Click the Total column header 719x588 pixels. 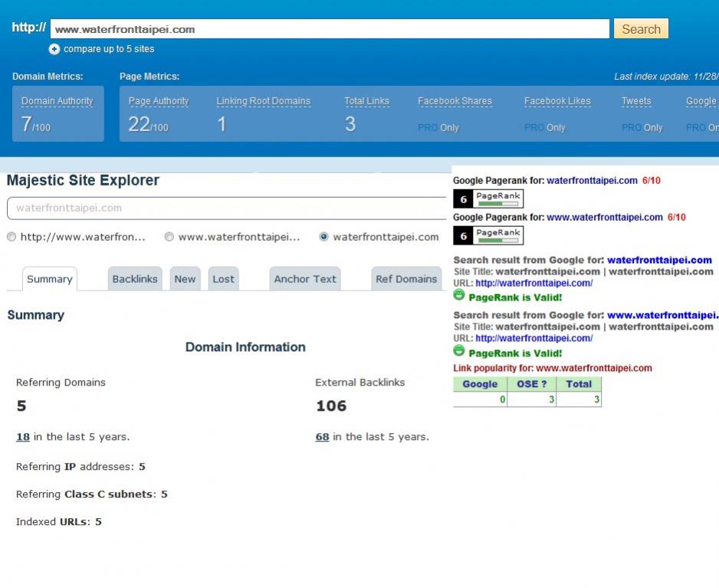pos(579,384)
